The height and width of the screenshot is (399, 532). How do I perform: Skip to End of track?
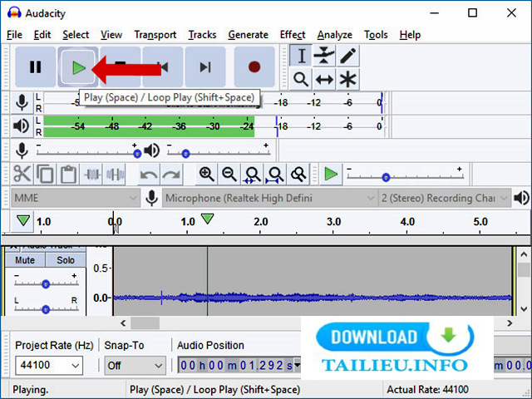point(205,66)
